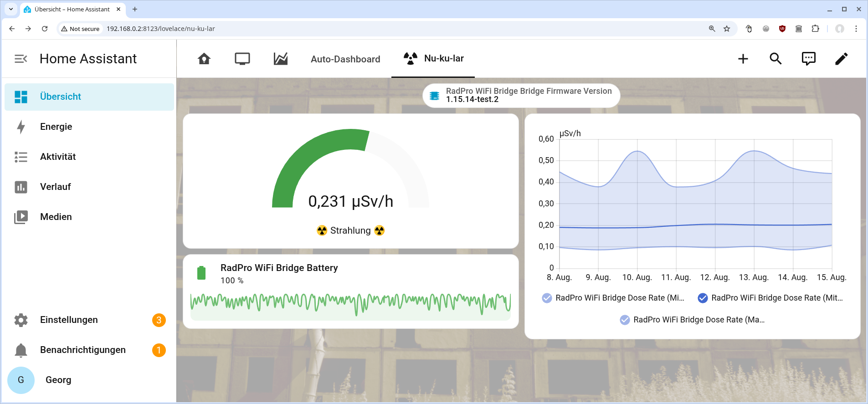
Task: Open the Energie panel
Action: tap(89, 127)
